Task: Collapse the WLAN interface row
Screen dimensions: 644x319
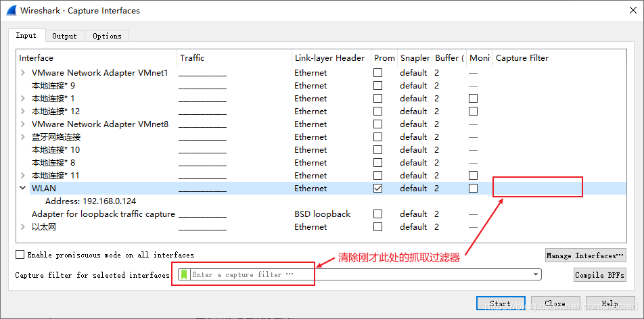Action: click(x=23, y=188)
